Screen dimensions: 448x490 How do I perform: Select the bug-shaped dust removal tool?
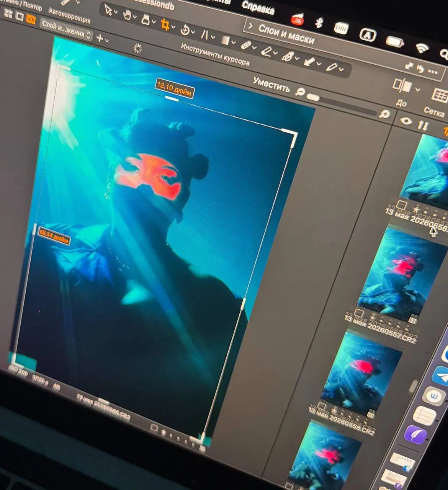(288, 56)
